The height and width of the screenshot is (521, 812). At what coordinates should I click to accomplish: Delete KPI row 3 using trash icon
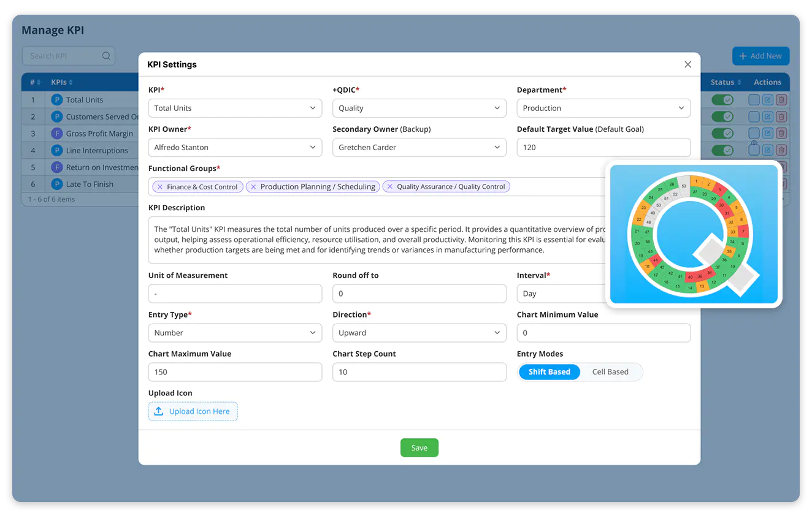pyautogui.click(x=781, y=133)
